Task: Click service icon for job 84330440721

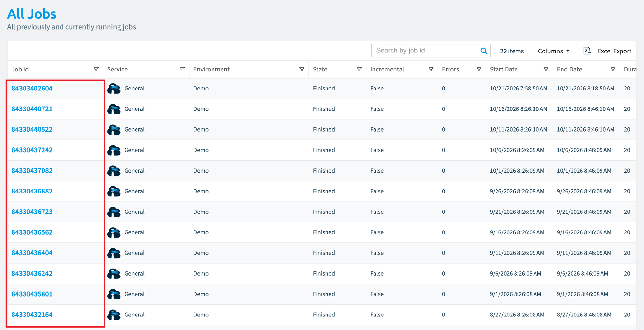Action: [114, 109]
